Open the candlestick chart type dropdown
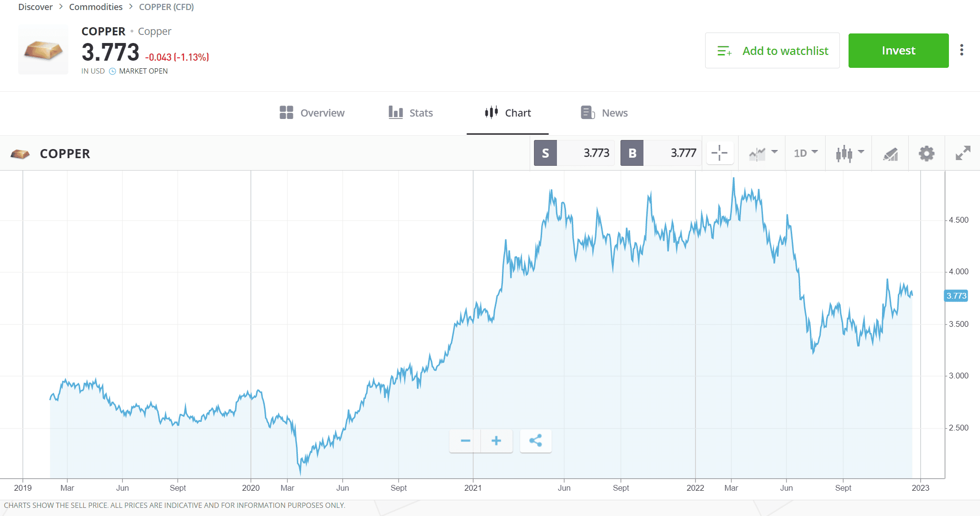The width and height of the screenshot is (980, 516). (x=849, y=153)
